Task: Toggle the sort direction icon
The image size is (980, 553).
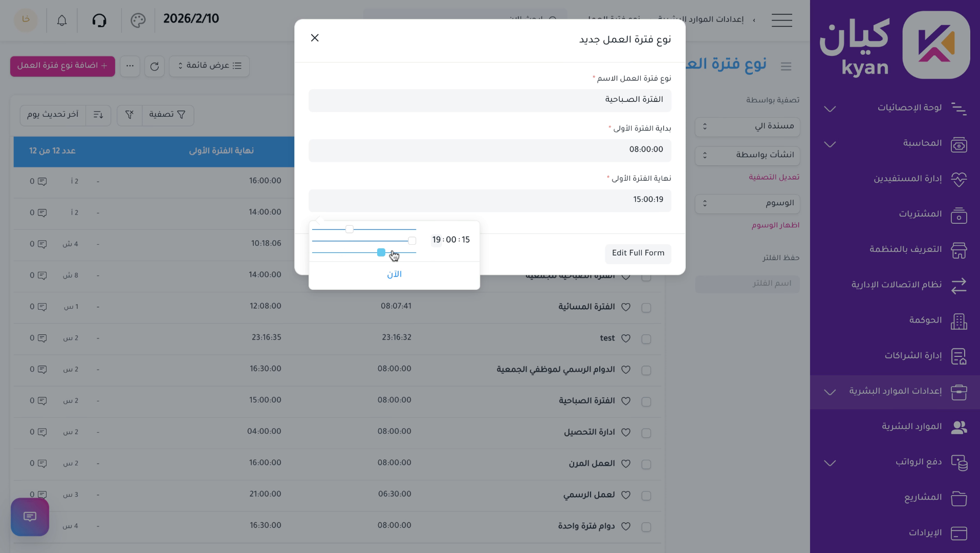Action: [98, 115]
